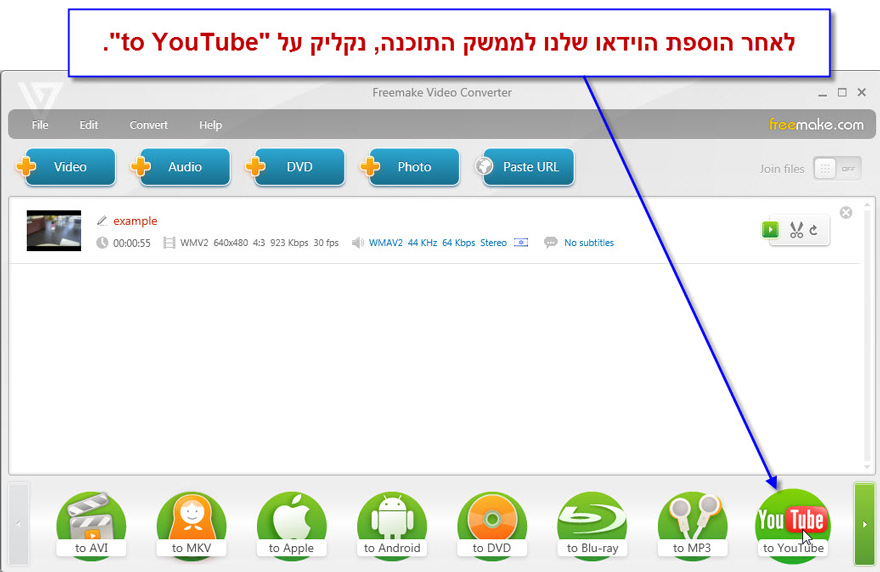Click the film strip video info icon

[169, 242]
